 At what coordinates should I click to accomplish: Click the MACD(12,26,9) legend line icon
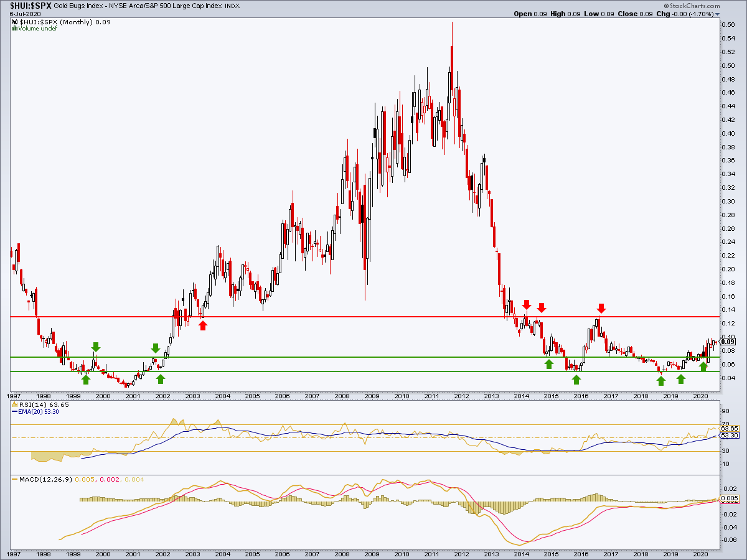tap(14, 478)
